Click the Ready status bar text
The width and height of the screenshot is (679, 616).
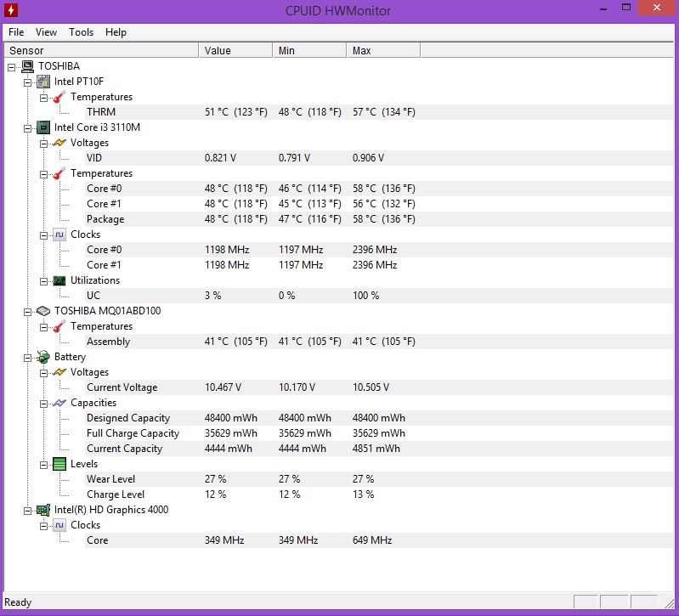[18, 602]
